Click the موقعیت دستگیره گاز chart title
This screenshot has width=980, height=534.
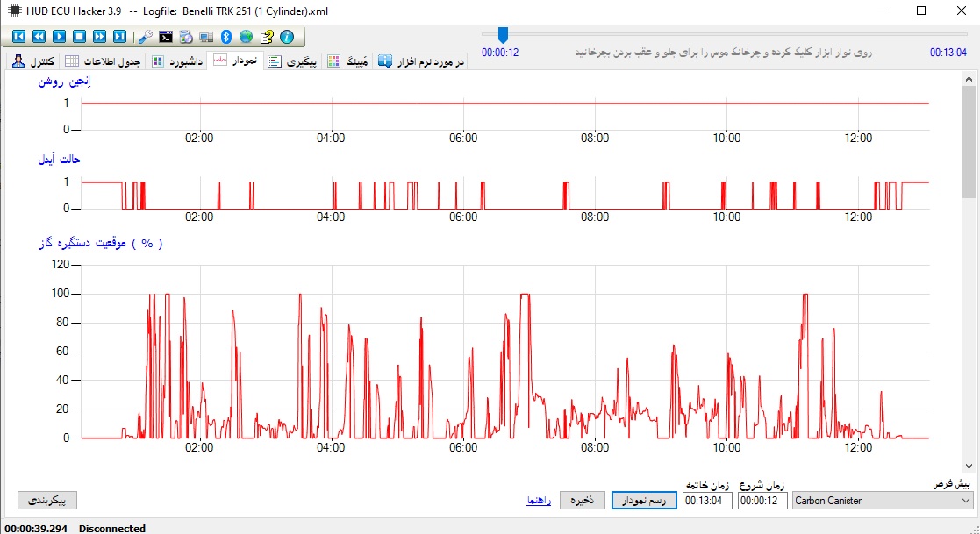click(101, 243)
